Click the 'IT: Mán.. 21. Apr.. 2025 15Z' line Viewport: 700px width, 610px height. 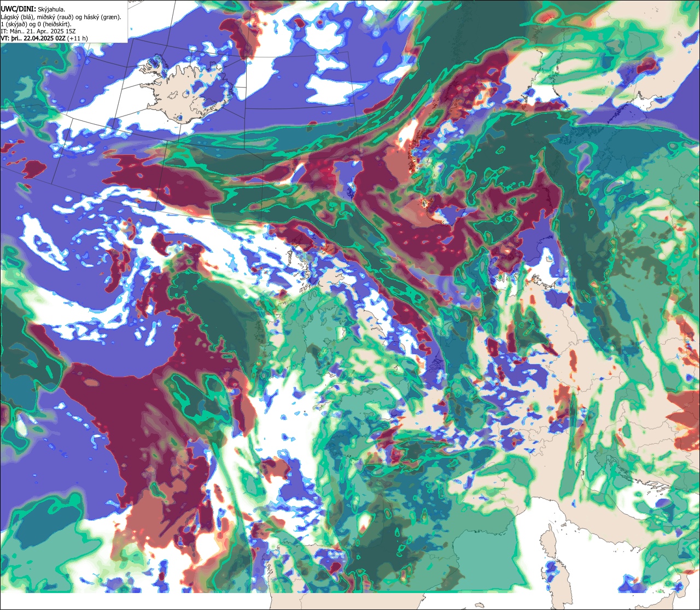tap(38, 32)
